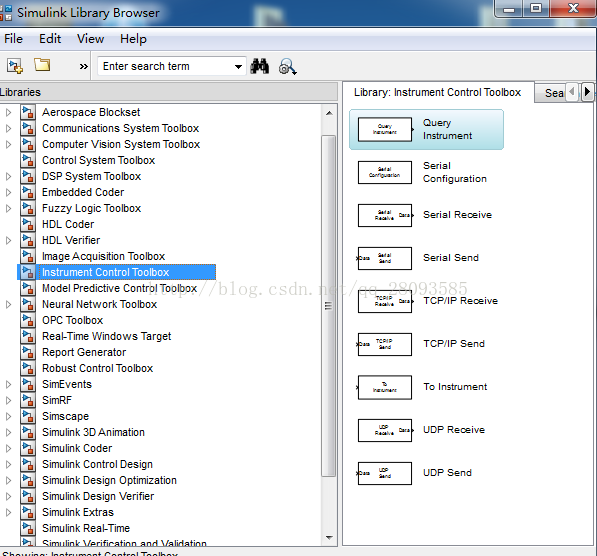This screenshot has width=597, height=556.
Task: Expand the Simscape node
Action: click(x=8, y=416)
